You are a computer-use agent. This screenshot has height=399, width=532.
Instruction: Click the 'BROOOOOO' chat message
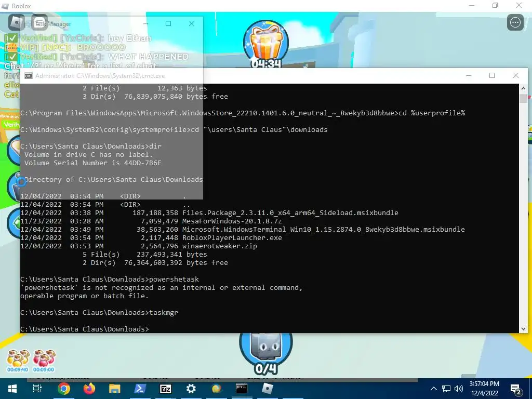point(101,47)
